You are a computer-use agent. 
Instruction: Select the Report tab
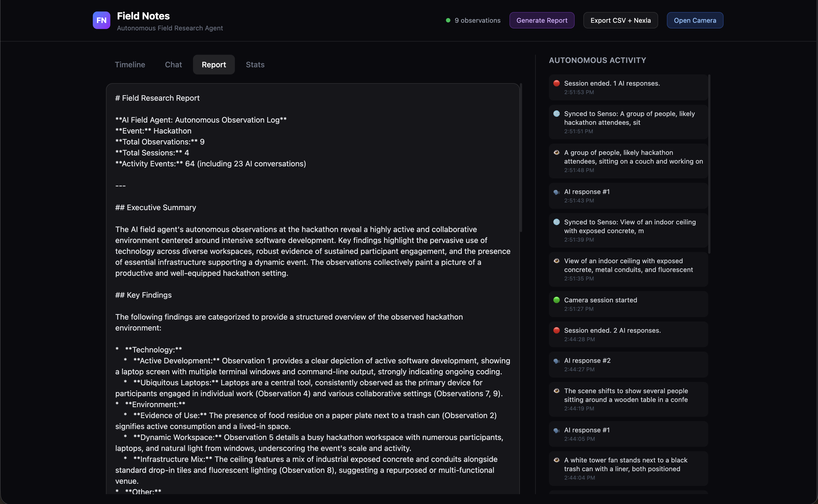[214, 65]
